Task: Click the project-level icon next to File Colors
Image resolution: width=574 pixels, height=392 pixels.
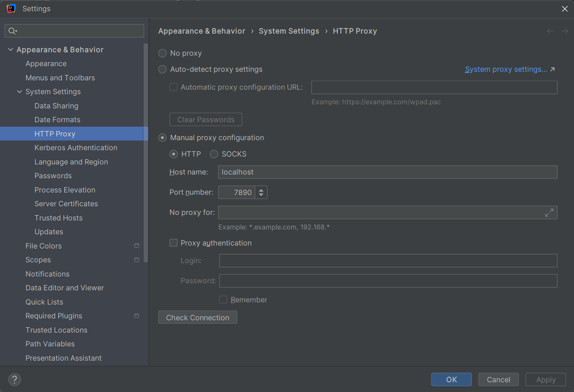Action: 136,246
